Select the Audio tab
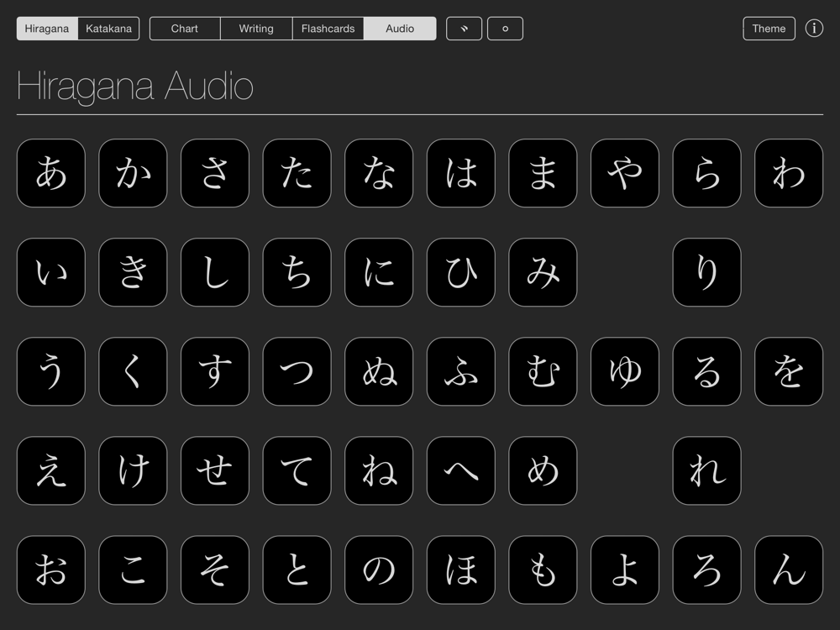The height and width of the screenshot is (630, 840). point(400,29)
